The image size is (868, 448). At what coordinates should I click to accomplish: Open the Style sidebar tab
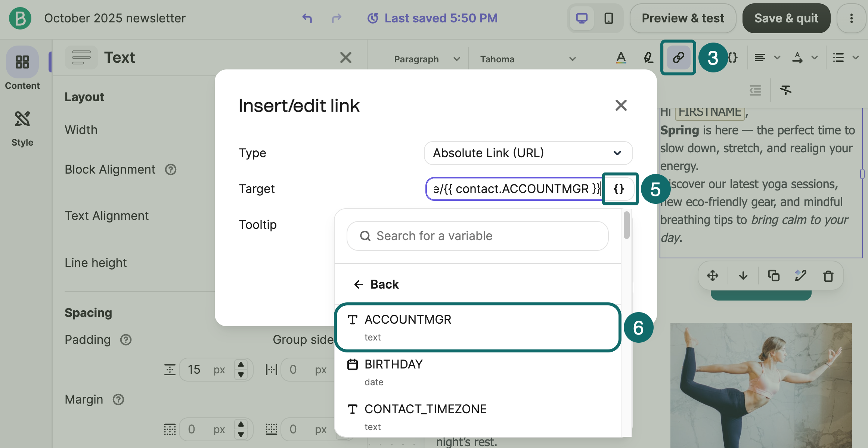coord(22,128)
